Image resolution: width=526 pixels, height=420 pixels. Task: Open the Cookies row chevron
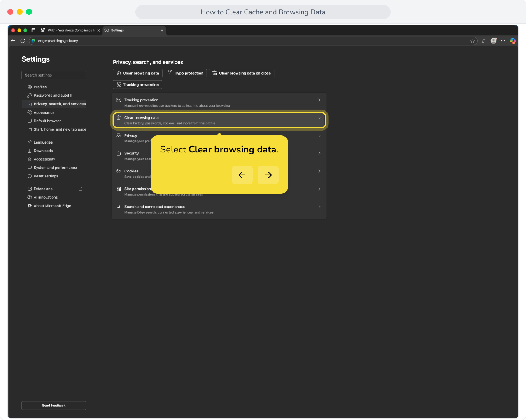click(x=319, y=171)
